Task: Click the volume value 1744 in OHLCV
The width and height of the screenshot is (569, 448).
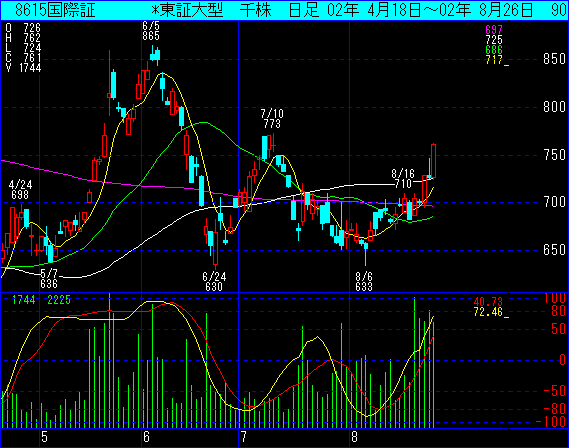Action: click(x=30, y=67)
